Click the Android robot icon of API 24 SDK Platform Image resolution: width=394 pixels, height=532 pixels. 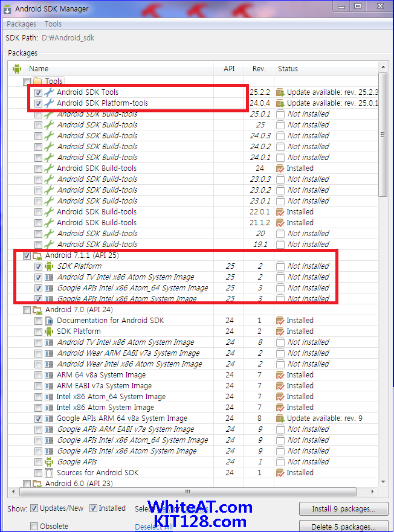50,332
